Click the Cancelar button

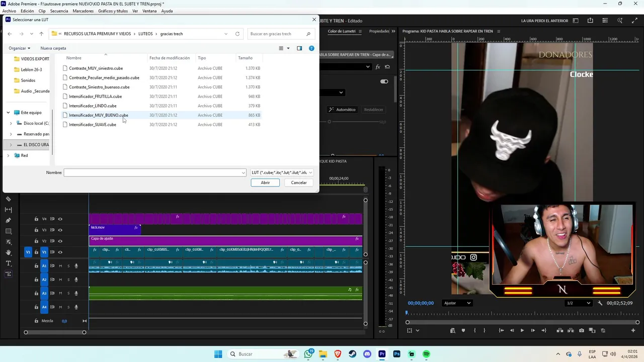tap(299, 183)
